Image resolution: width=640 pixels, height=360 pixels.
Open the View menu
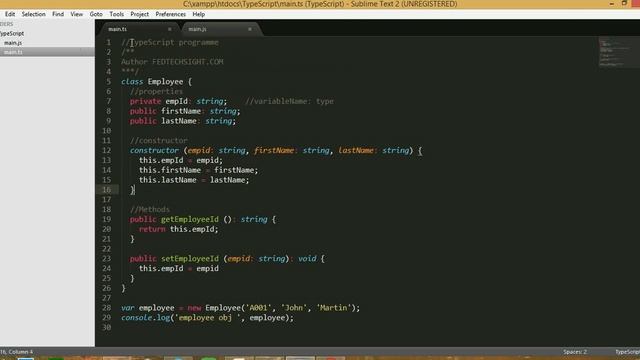tap(77, 14)
